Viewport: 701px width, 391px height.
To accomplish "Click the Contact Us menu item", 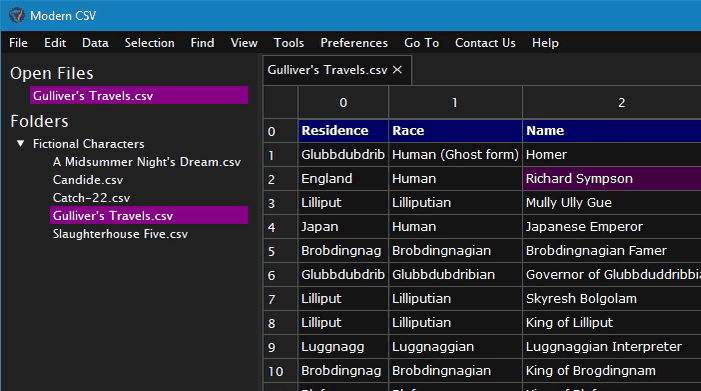I will [x=485, y=43].
